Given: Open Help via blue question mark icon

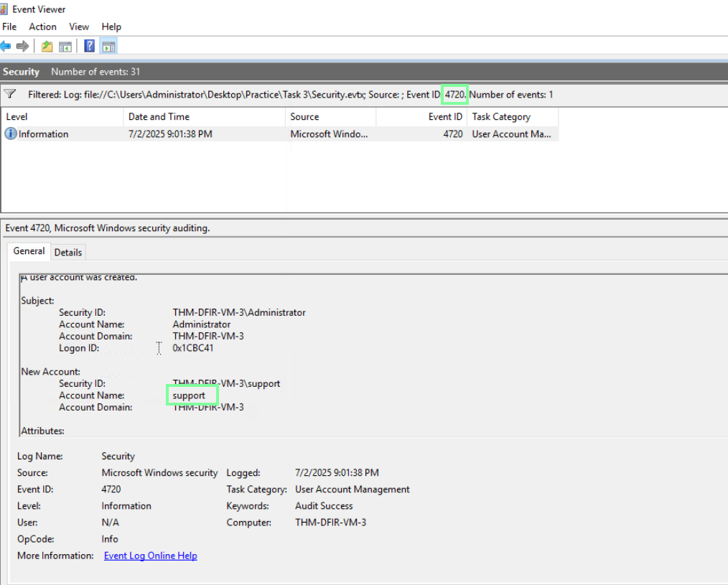Looking at the screenshot, I should click(x=90, y=47).
